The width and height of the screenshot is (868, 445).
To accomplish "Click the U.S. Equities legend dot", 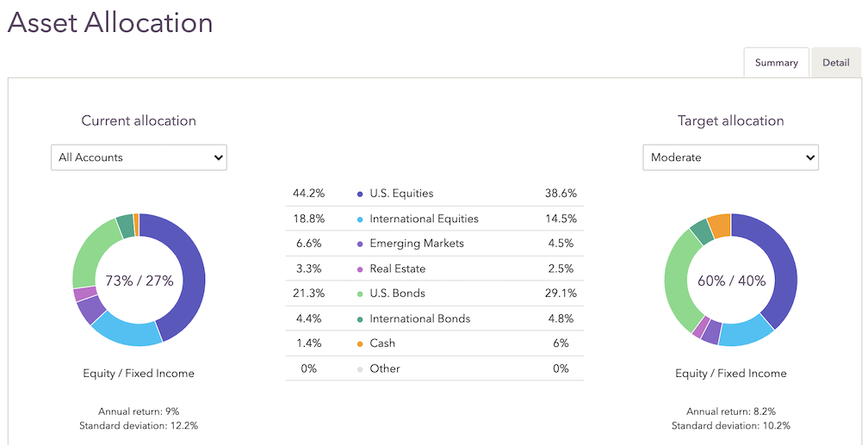I will 360,194.
